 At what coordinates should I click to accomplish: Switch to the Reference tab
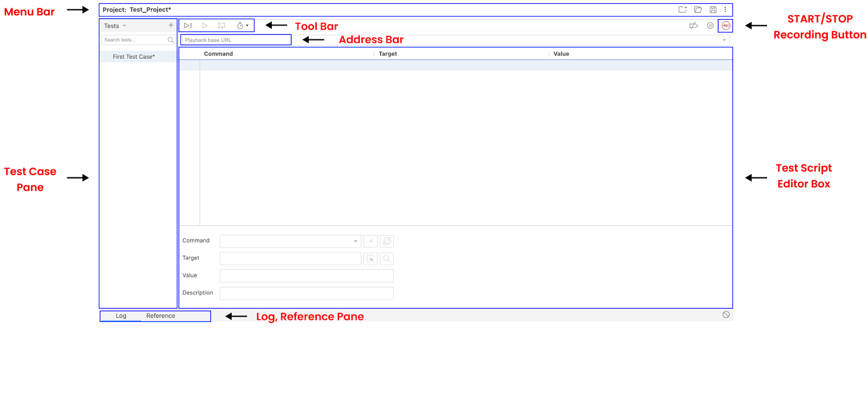(x=161, y=316)
